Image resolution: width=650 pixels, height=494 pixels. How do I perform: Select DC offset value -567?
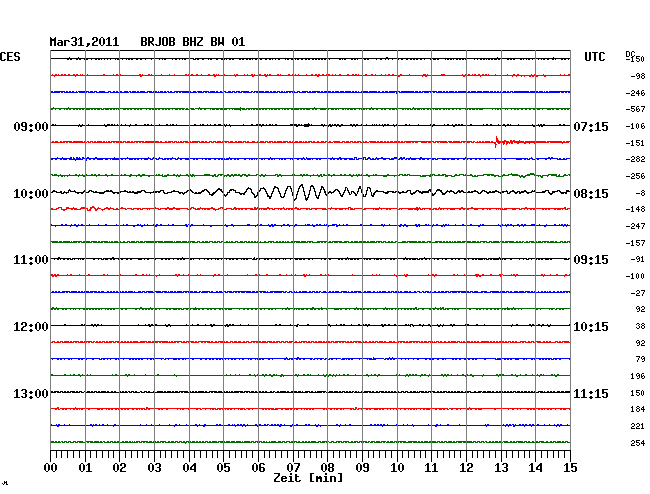(635, 109)
